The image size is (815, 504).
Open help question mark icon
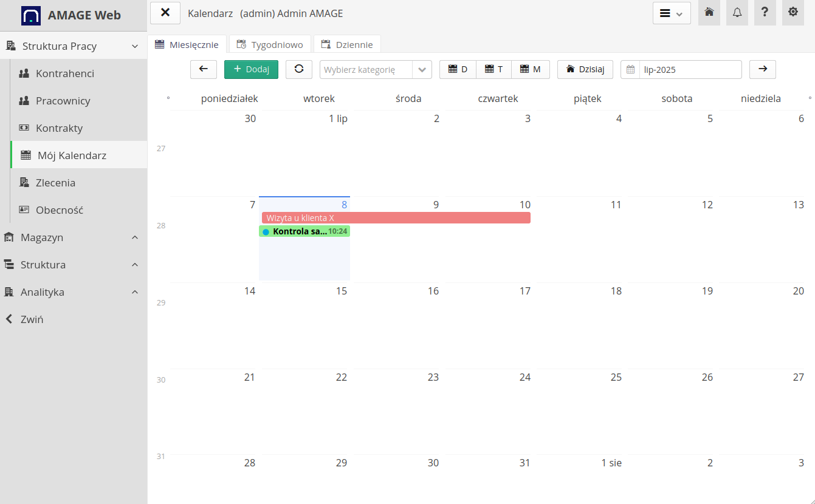765,13
